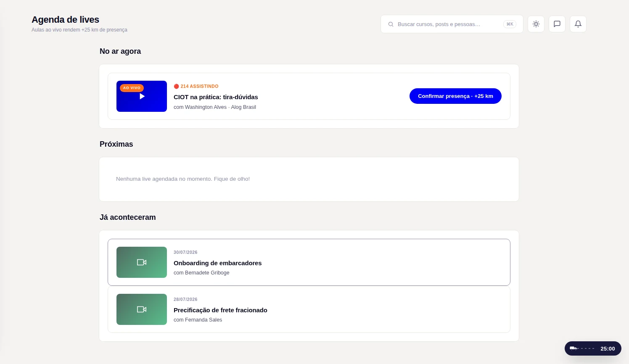Click the 'No ar agora' section heading
Image resolution: width=629 pixels, height=364 pixels.
coord(120,51)
